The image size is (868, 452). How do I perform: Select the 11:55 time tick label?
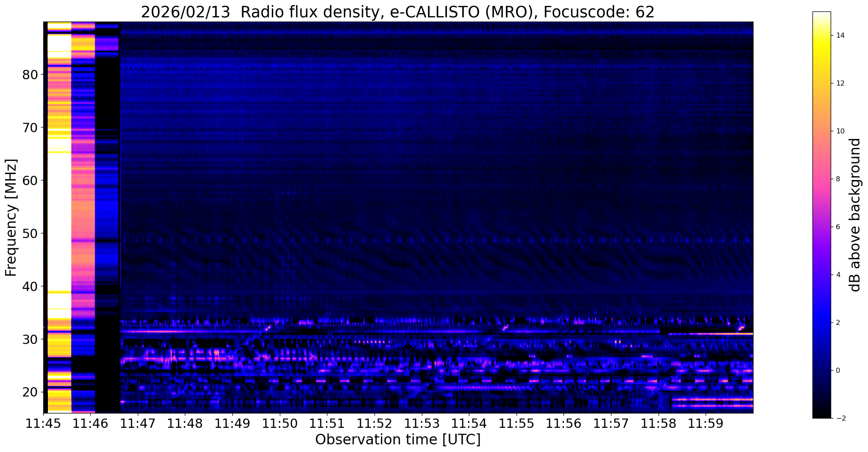point(516,424)
